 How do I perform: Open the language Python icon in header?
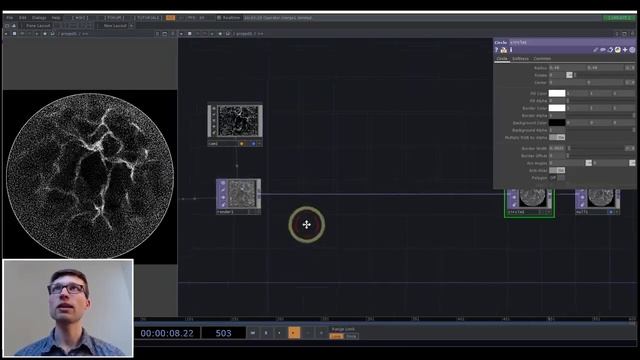(618, 50)
